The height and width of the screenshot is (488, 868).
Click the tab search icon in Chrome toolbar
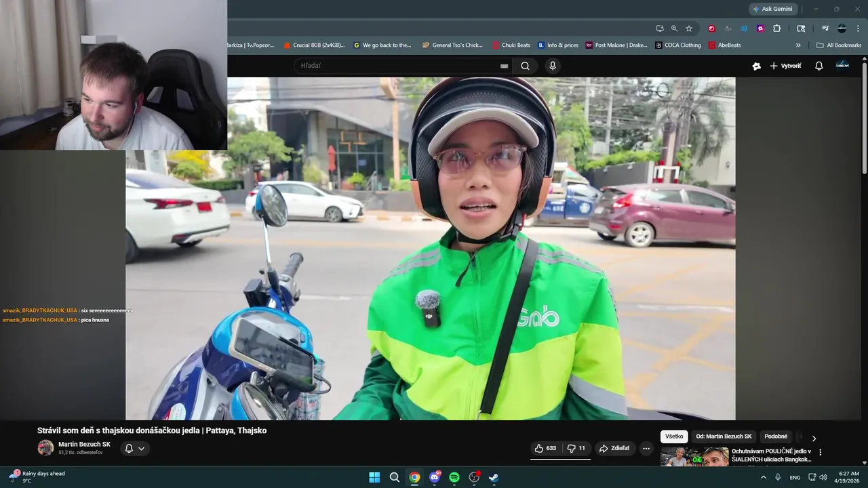(801, 28)
